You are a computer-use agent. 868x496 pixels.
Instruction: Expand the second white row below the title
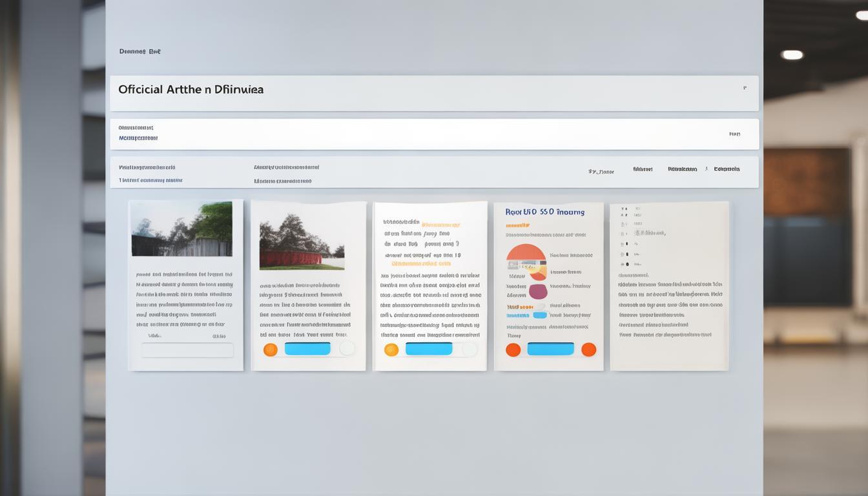(x=434, y=134)
